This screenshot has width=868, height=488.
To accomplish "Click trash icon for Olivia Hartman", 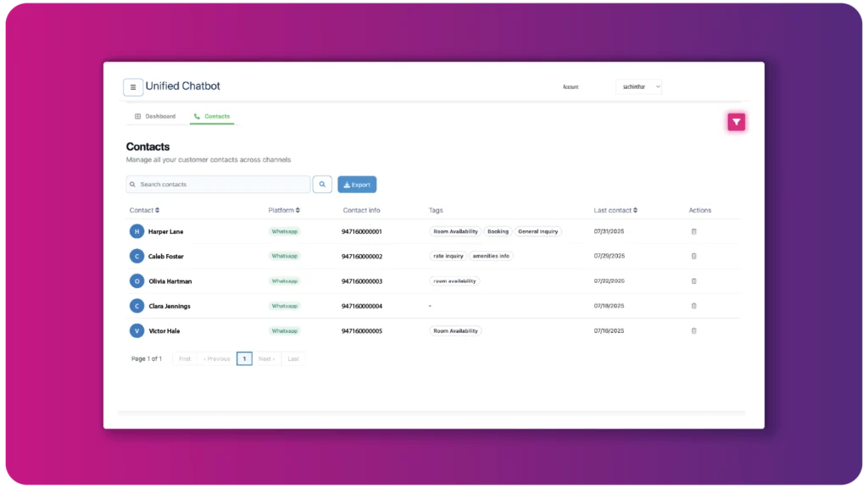I will (x=693, y=281).
